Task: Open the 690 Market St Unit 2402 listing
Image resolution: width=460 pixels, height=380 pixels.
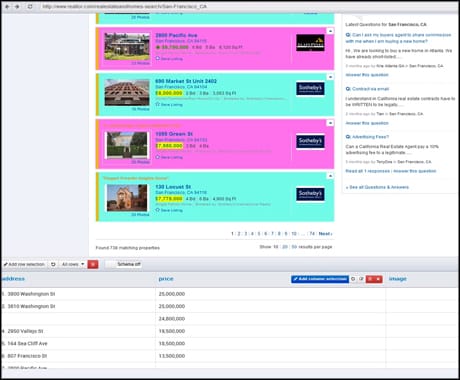Action: (x=186, y=81)
